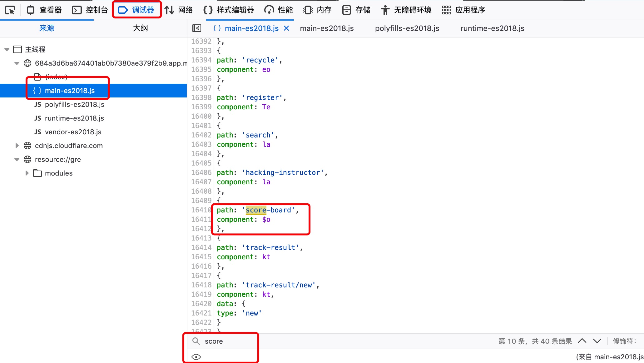Jump to next search result with down arrow
The height and width of the screenshot is (363, 644).
pyautogui.click(x=597, y=341)
